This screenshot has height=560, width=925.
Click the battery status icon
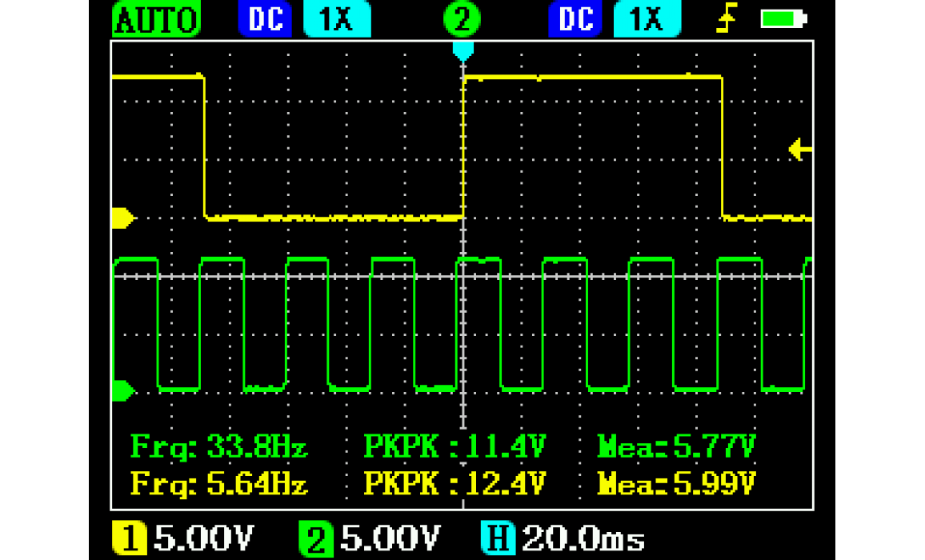(784, 19)
